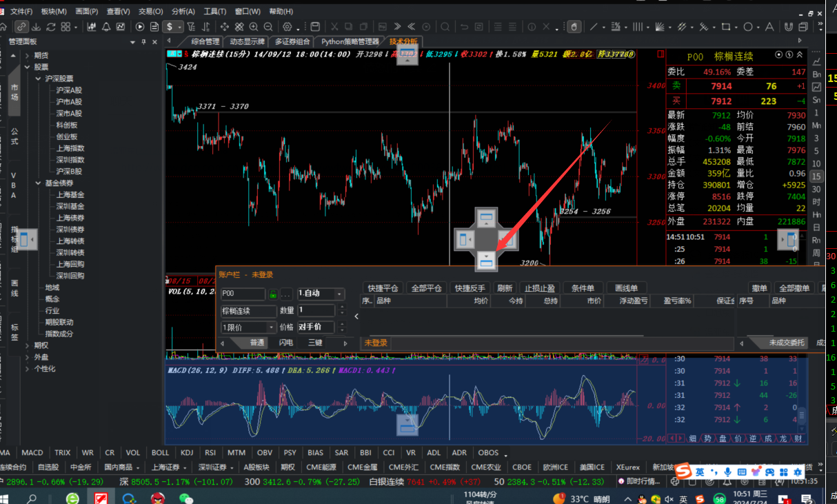This screenshot has width=837, height=504.
Task: Click the 止损止盈 button
Action: coord(540,288)
